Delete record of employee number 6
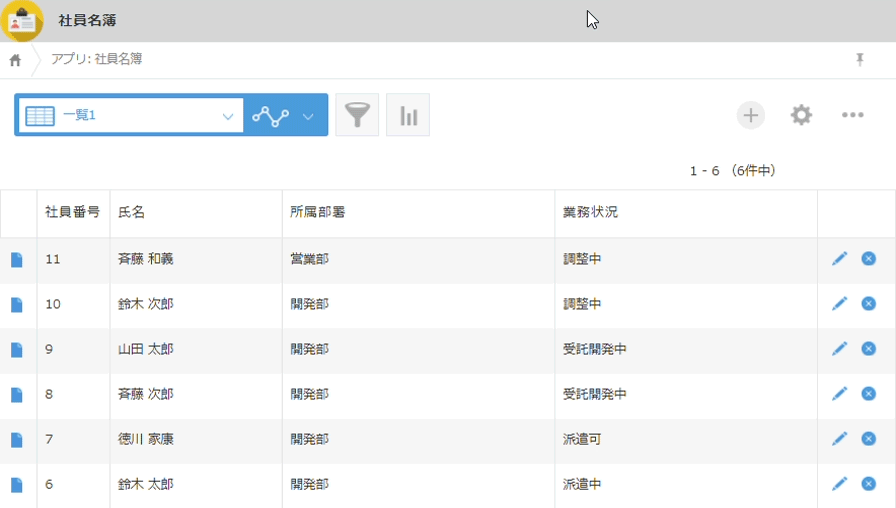This screenshot has width=896, height=508. [868, 484]
